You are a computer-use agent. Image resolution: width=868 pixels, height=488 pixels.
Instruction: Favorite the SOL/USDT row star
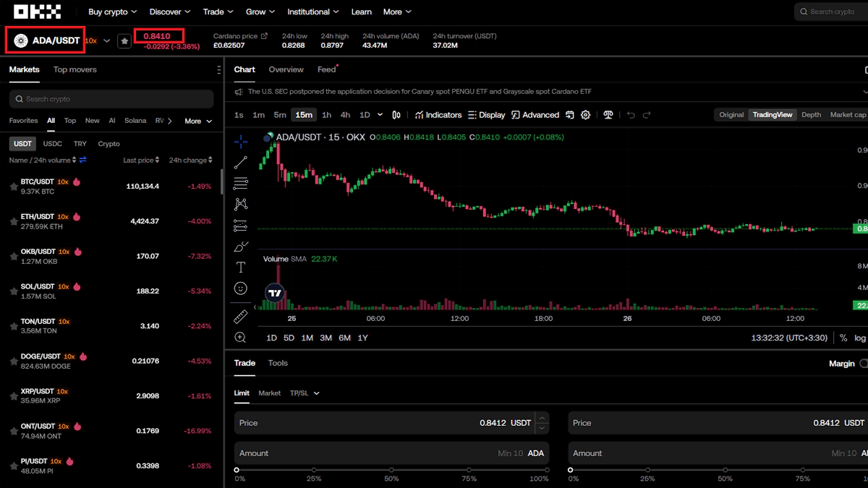14,291
